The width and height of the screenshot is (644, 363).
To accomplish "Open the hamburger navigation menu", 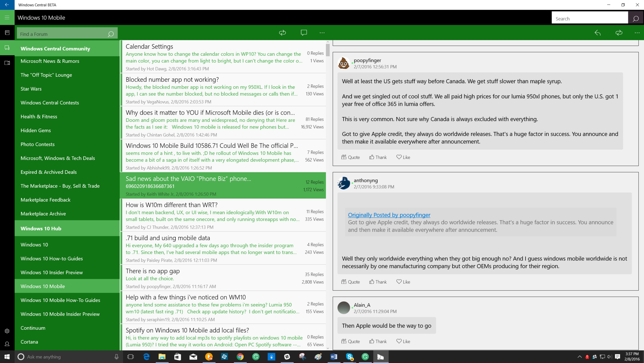I will 7,18.
